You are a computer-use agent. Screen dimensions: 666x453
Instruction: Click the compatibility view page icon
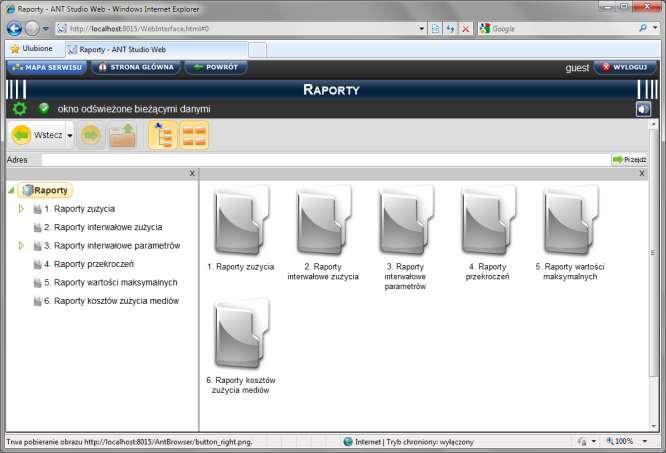click(435, 28)
